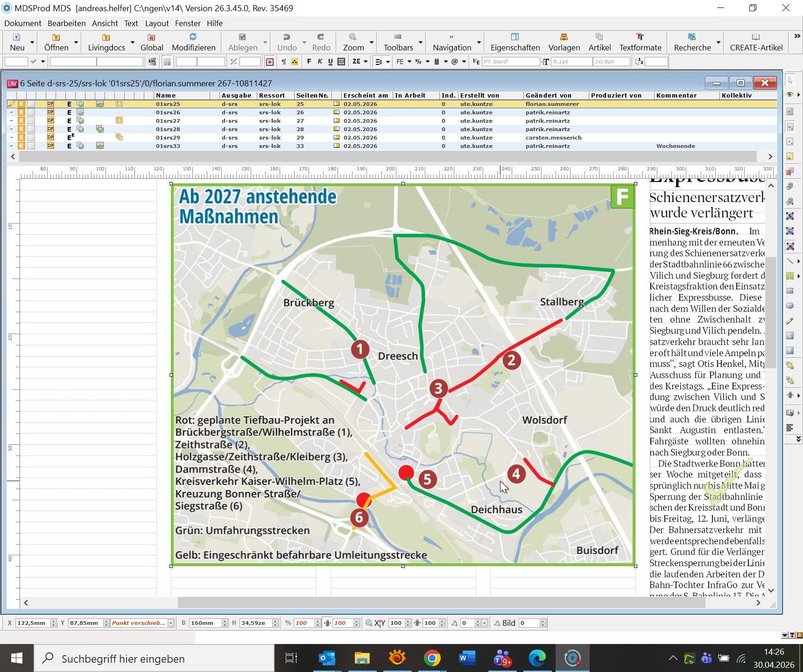This screenshot has width=803, height=672.
Task: Open Word from the taskbar
Action: coord(467,658)
